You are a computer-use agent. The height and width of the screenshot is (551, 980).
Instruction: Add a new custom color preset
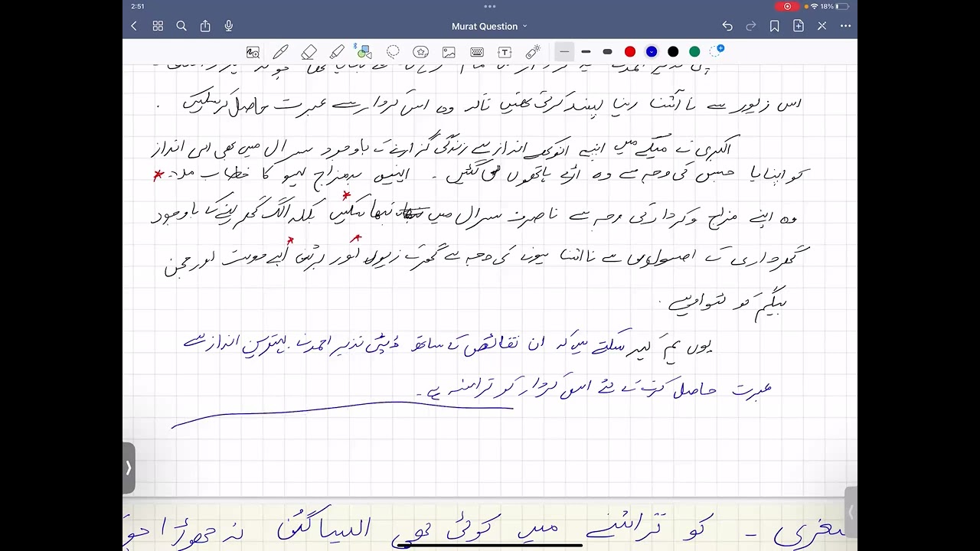[717, 51]
